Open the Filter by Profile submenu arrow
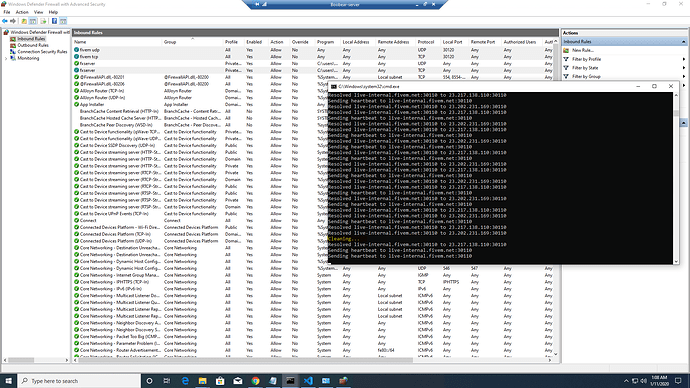This screenshot has width=690, height=388. 684,59
